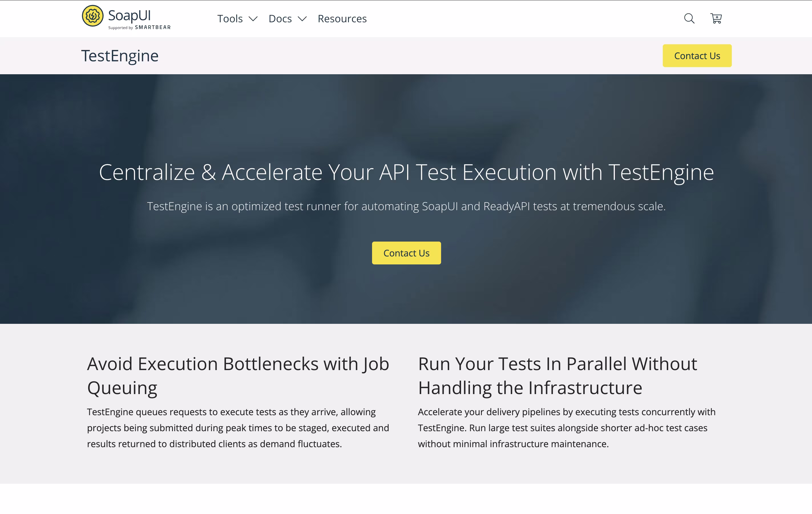Click the SoapUI wordmark text
Screen dimensions: 812x514
tap(129, 15)
